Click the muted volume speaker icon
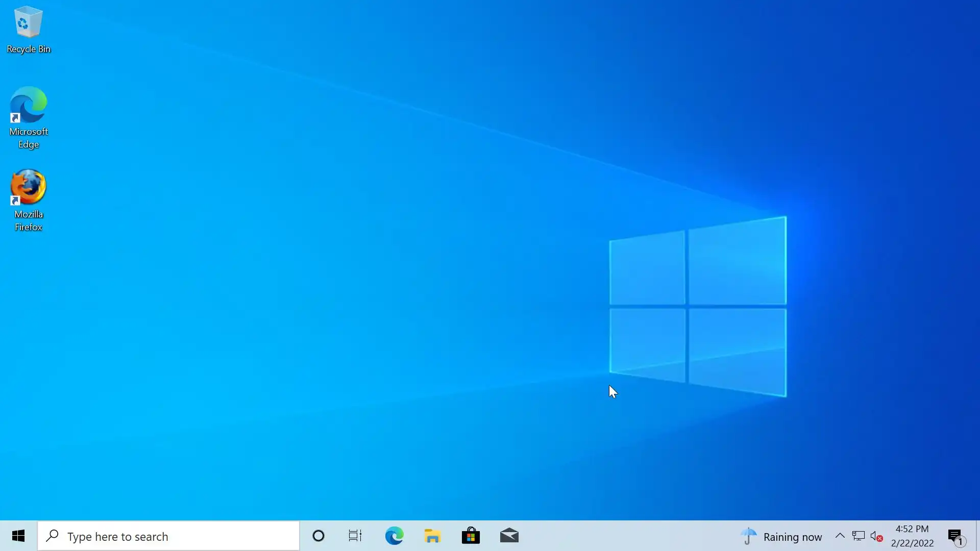The width and height of the screenshot is (980, 551). (x=876, y=536)
